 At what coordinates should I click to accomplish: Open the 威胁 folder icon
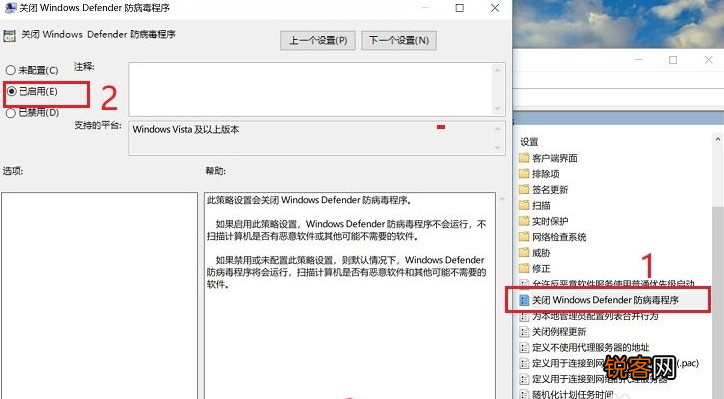pos(524,253)
